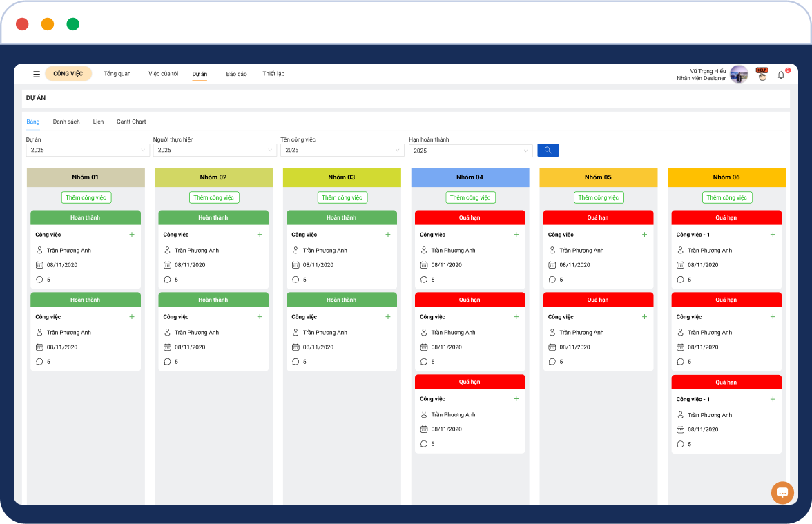Click user avatar photo in header

739,75
